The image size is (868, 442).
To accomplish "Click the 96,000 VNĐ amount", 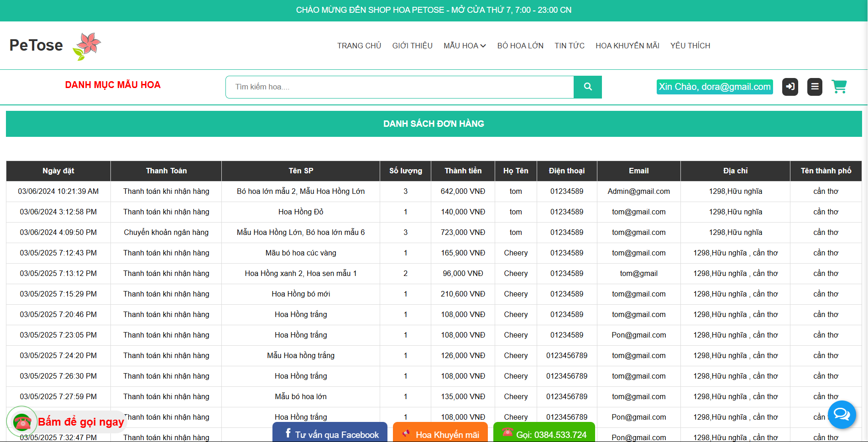I will pyautogui.click(x=463, y=273).
